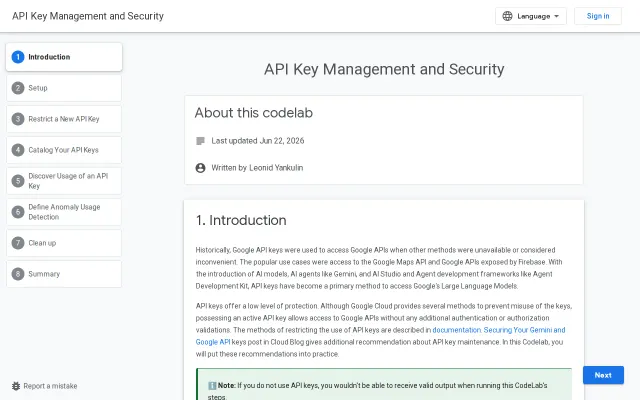The width and height of the screenshot is (640, 400).
Task: Click the number 4 circle icon beside Catalog
Action: tap(18, 150)
